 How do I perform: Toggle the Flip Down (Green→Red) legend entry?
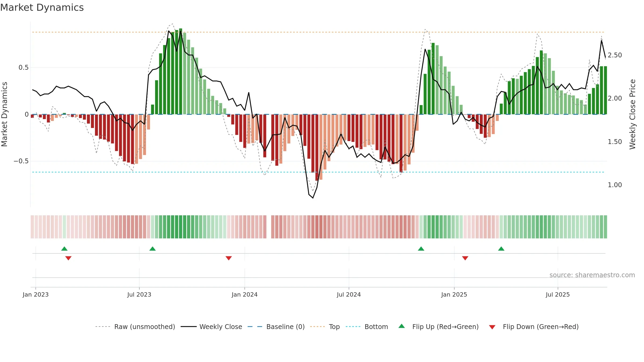tap(533, 327)
